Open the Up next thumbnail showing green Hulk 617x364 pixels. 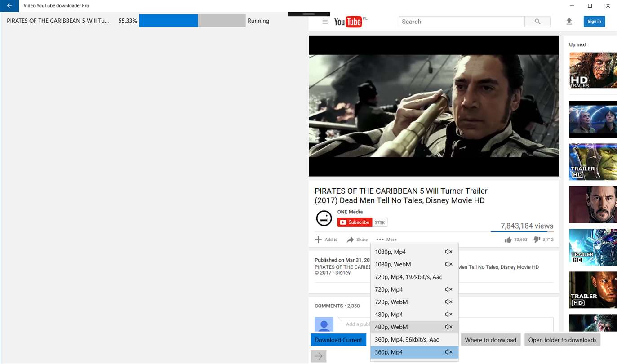coord(593,162)
